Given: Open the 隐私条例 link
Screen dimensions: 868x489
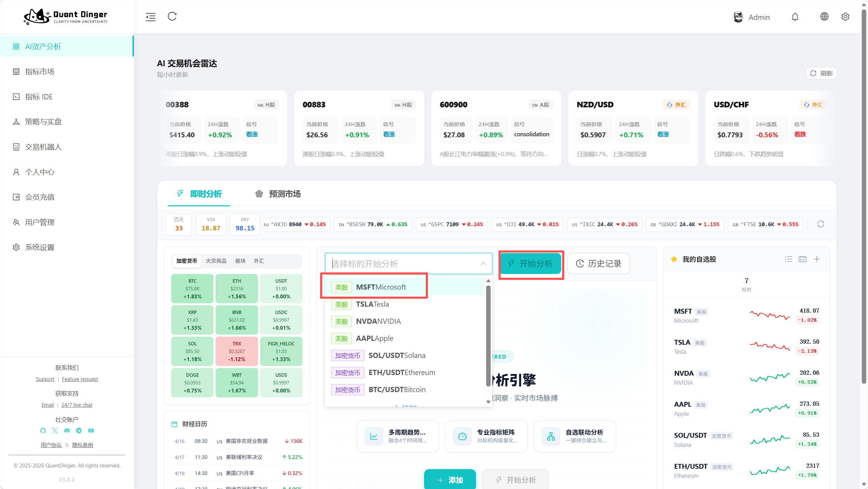Looking at the screenshot, I should [83, 445].
